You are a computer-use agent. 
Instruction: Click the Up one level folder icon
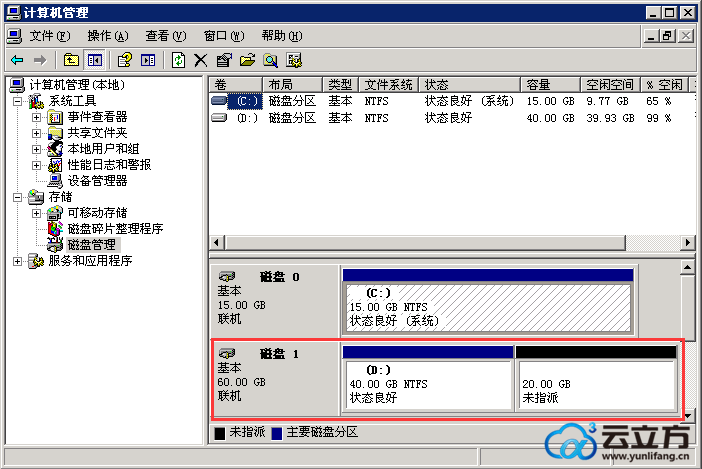click(71, 60)
